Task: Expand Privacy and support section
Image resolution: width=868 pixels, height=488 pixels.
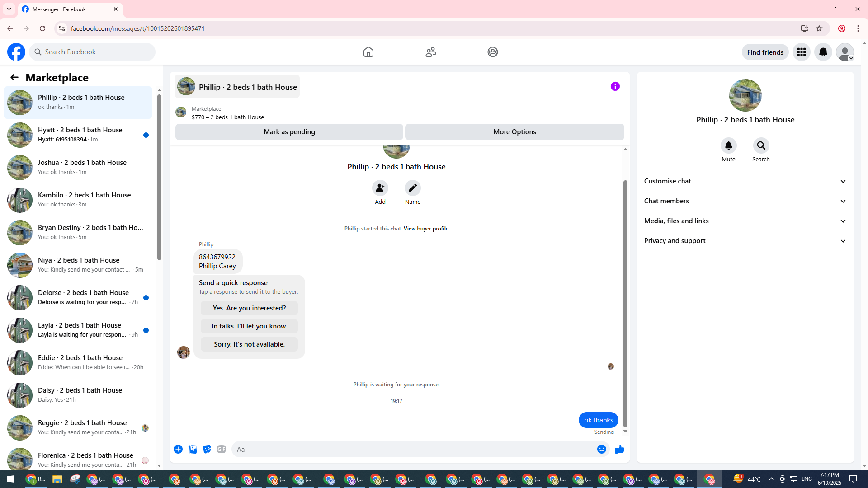Action: 745,241
